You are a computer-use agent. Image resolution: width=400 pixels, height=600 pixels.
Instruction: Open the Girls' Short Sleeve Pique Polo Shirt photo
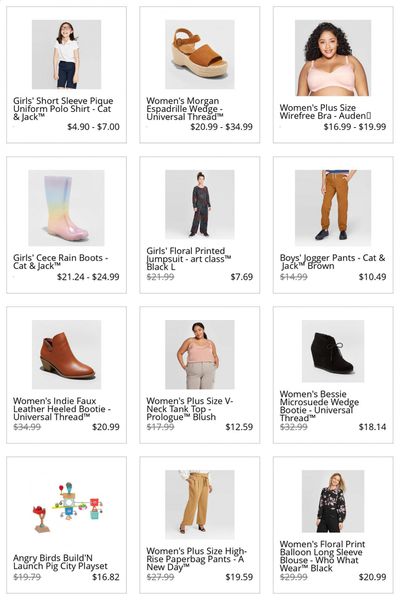66,54
